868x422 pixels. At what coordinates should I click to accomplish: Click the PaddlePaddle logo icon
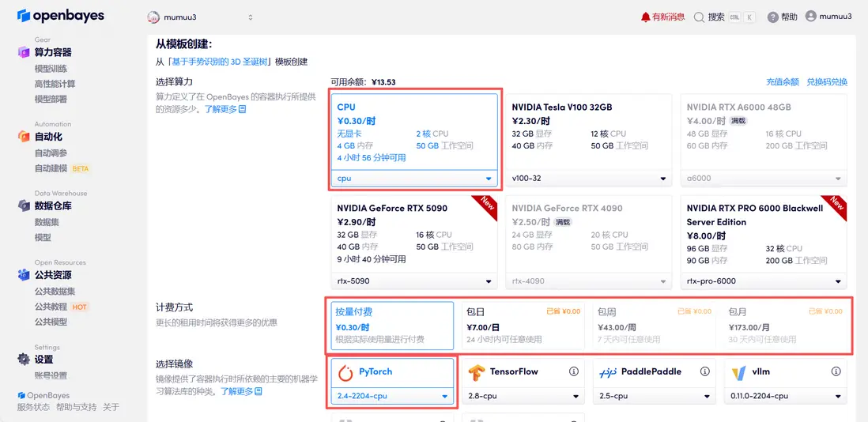click(x=607, y=373)
